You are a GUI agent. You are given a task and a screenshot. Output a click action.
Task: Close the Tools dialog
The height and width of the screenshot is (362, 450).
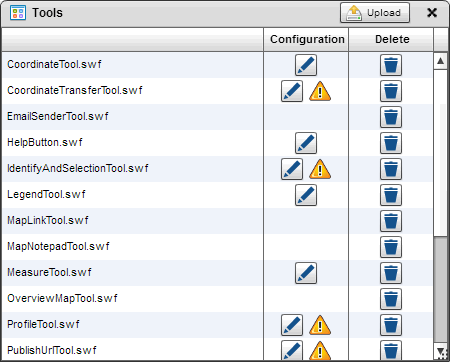point(432,13)
